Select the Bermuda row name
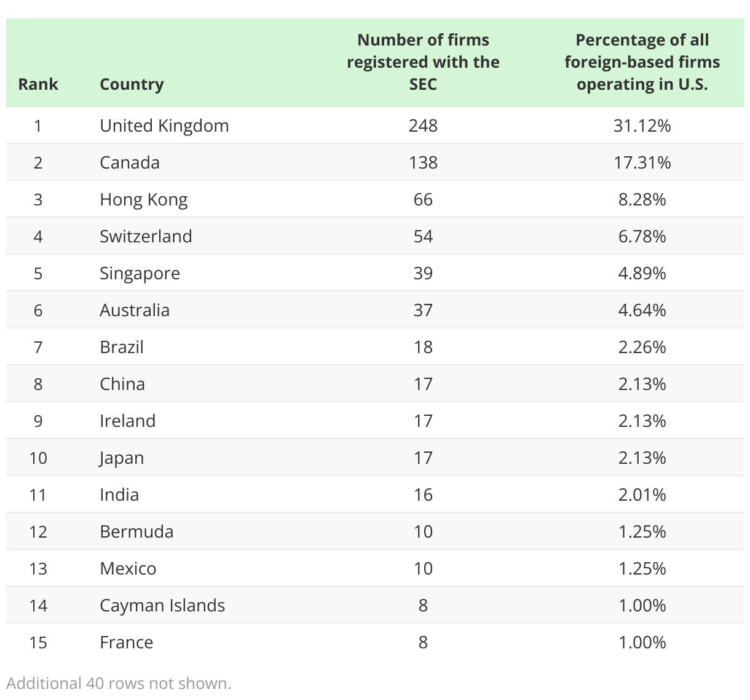The image size is (750, 700). (136, 531)
